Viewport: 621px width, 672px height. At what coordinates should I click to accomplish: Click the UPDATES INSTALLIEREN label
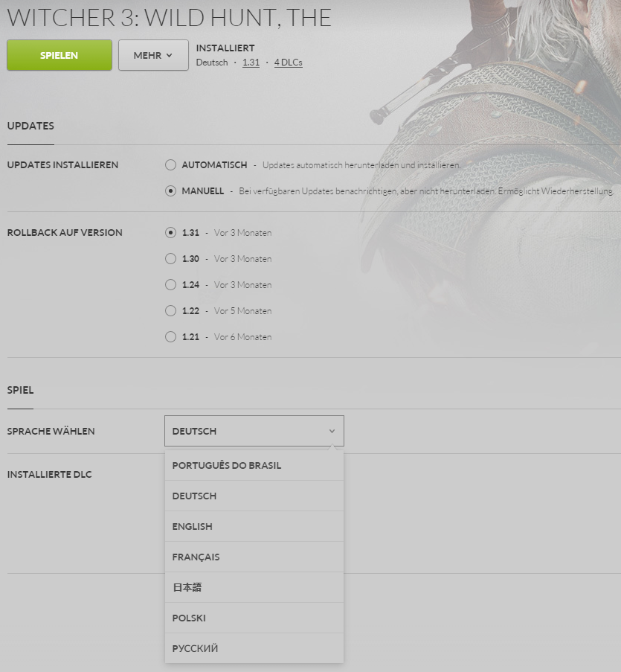click(x=62, y=165)
